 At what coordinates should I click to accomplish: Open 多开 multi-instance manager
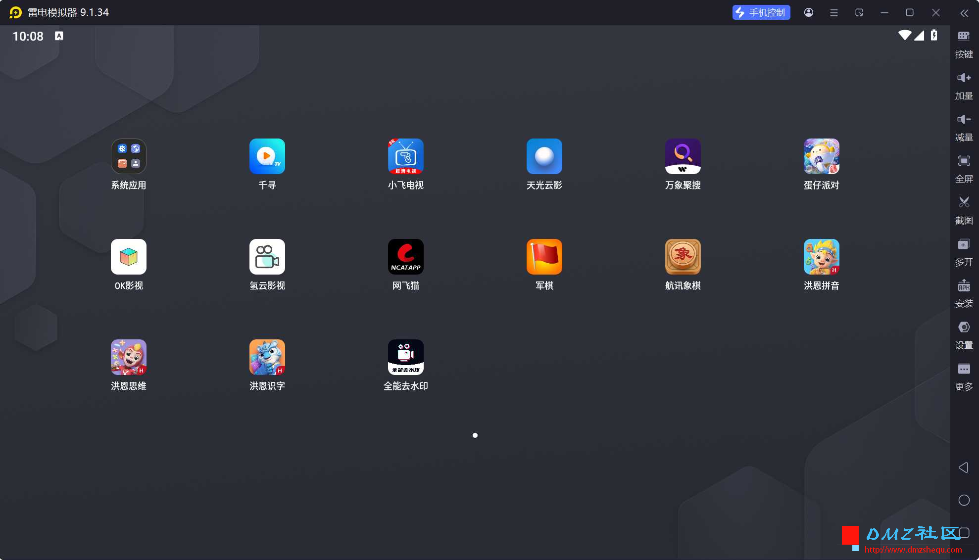point(964,251)
